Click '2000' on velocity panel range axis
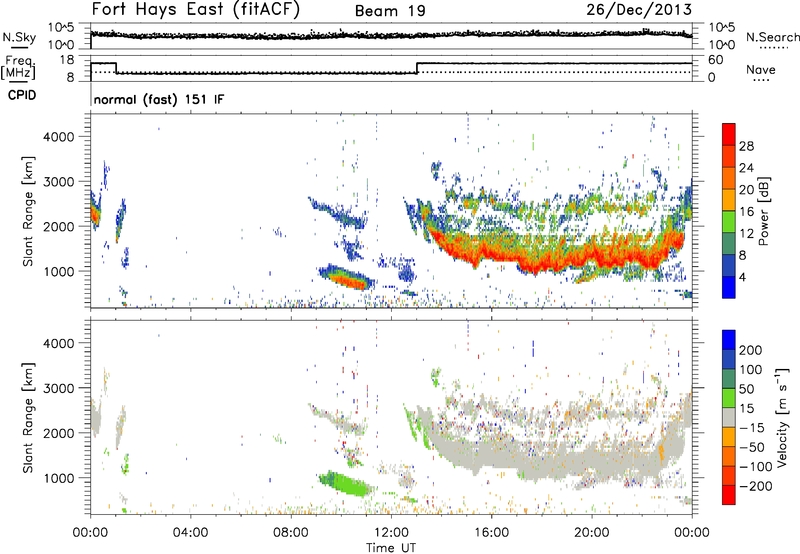 coord(58,433)
